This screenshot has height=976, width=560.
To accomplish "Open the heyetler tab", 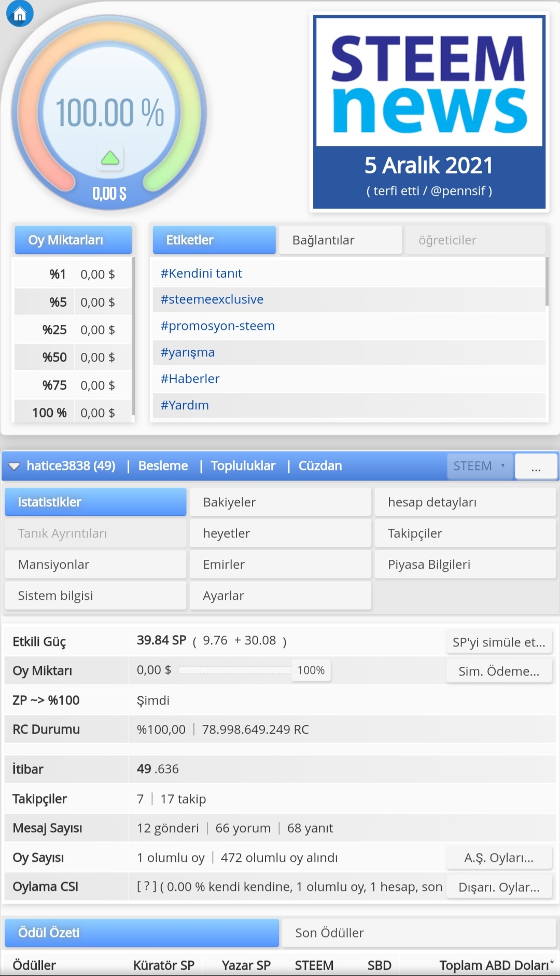I will [x=281, y=533].
